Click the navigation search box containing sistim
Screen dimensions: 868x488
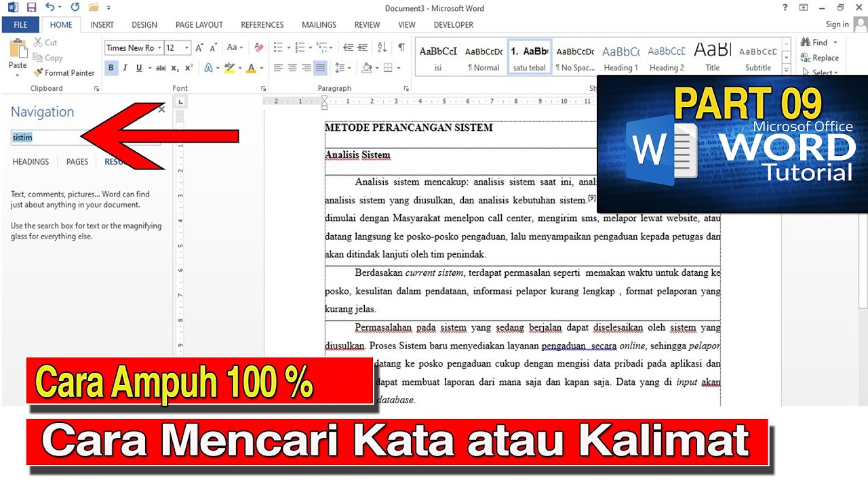coord(85,138)
